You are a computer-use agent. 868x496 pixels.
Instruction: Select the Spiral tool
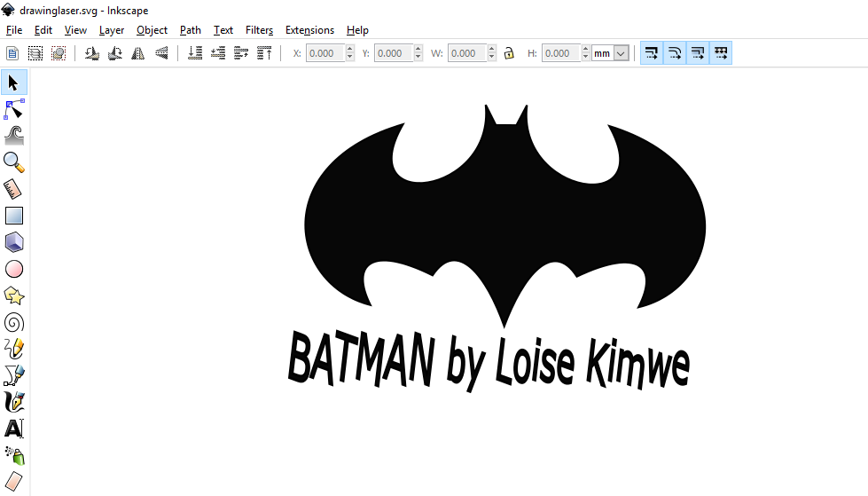tap(14, 323)
